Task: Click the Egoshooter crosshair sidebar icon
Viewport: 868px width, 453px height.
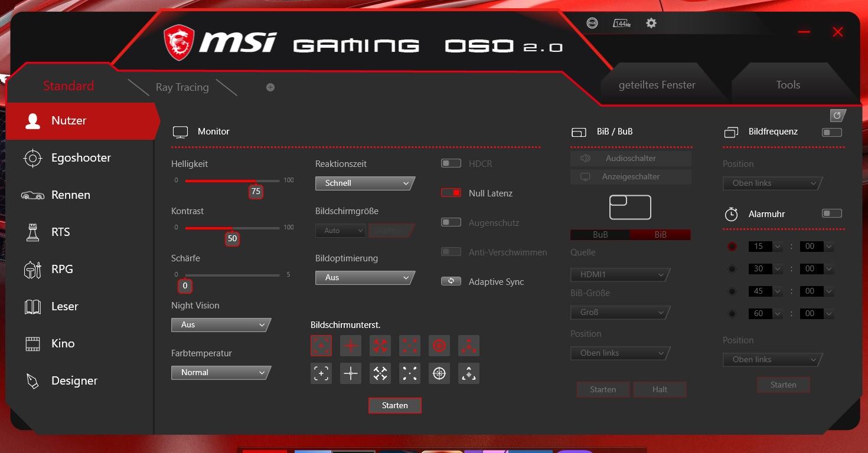Action: [32, 158]
